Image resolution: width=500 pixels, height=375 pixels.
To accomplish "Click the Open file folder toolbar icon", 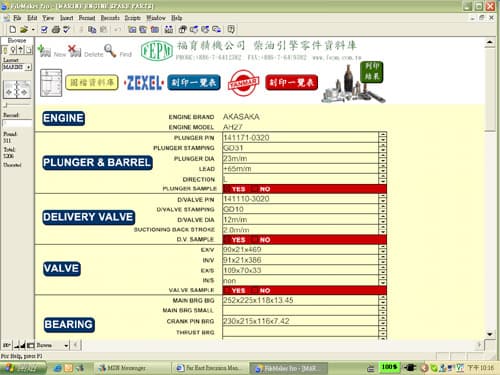I will click(x=24, y=30).
